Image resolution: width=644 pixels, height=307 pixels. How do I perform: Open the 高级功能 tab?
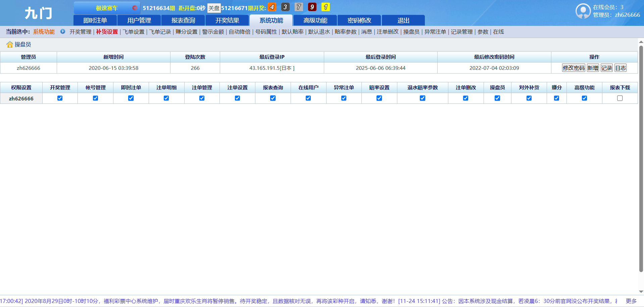point(315,20)
